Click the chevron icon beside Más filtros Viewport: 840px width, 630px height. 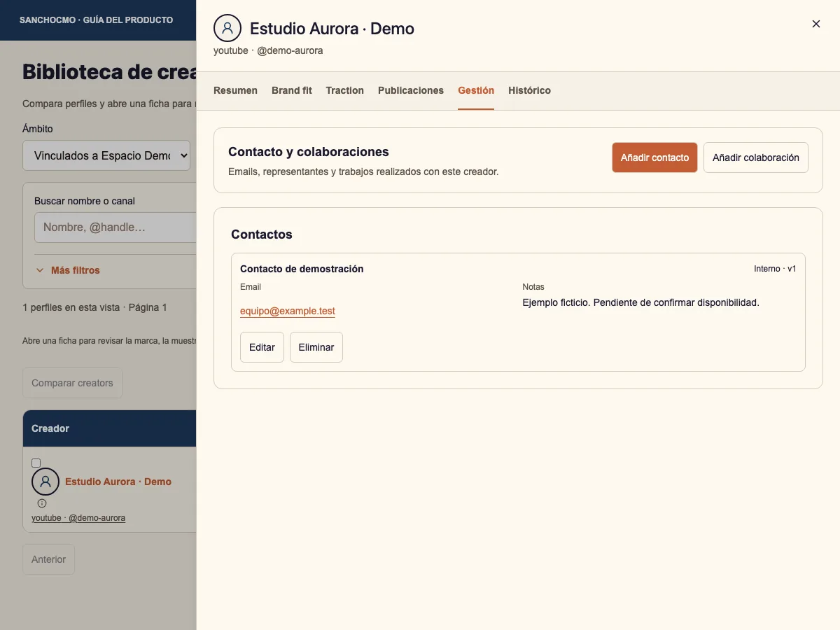pos(40,270)
